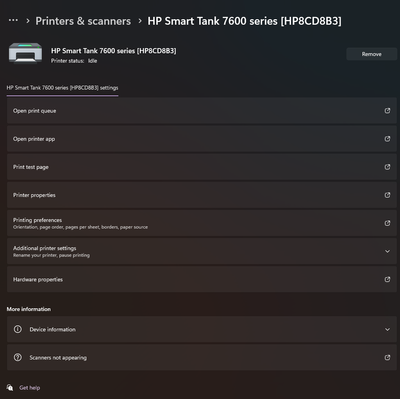
Task: Click external-link icon for Print test page
Action: (387, 167)
